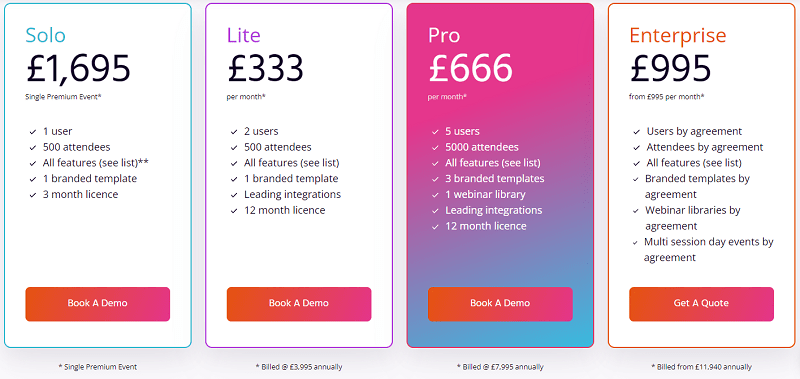The width and height of the screenshot is (800, 379).
Task: Click checkmark next to Lite 'Leading integrations'
Action: [x=234, y=195]
